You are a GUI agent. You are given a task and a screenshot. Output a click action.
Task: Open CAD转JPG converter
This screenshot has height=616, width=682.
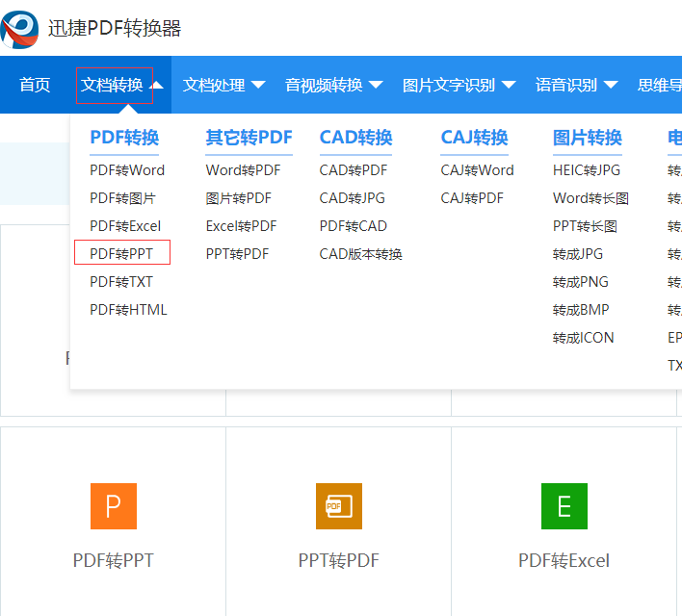(353, 198)
